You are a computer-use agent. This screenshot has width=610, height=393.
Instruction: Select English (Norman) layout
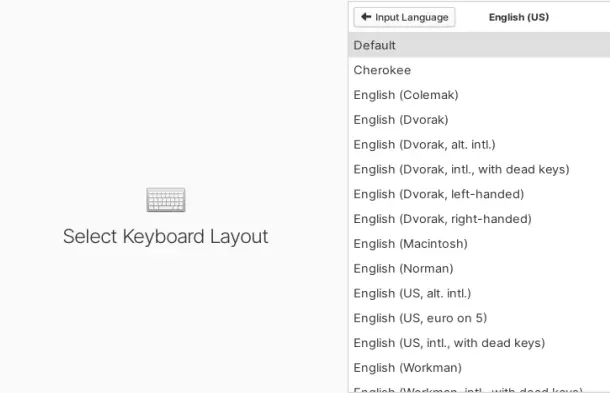coord(479,269)
